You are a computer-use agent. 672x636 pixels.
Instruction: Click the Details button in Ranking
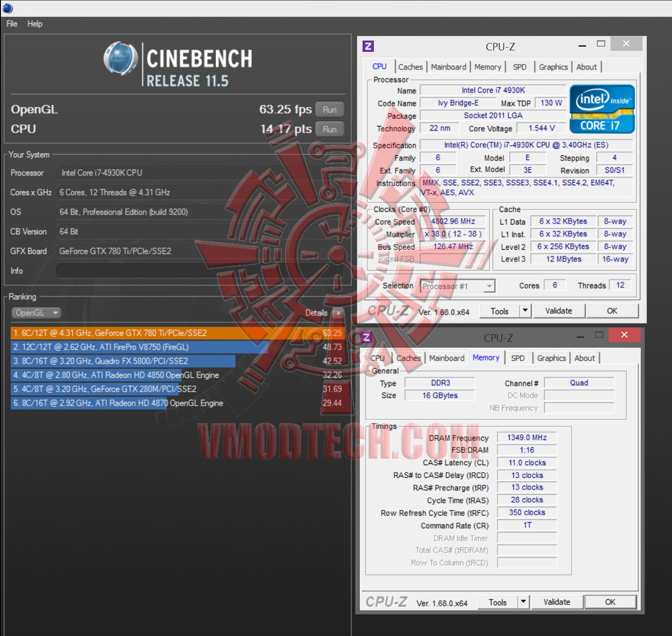click(324, 313)
